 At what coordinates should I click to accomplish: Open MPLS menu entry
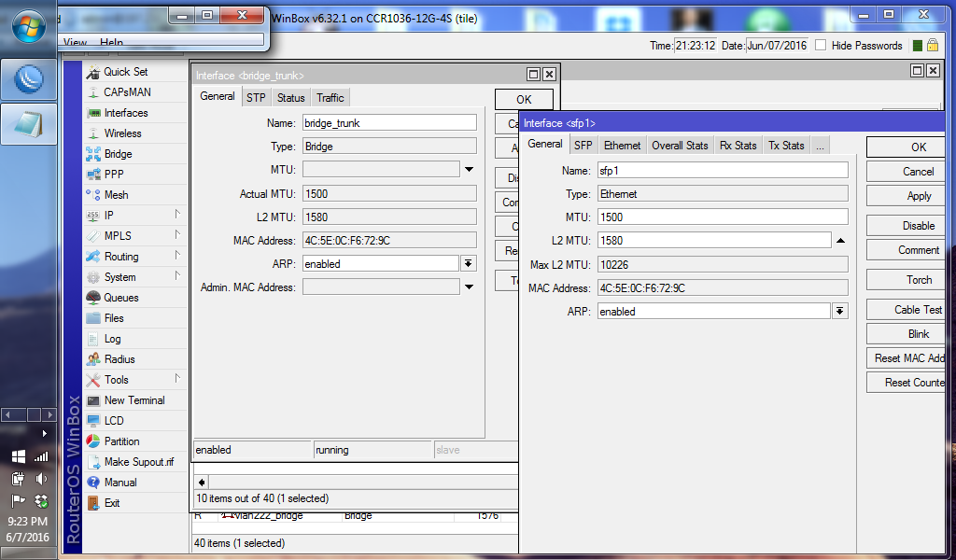point(134,236)
